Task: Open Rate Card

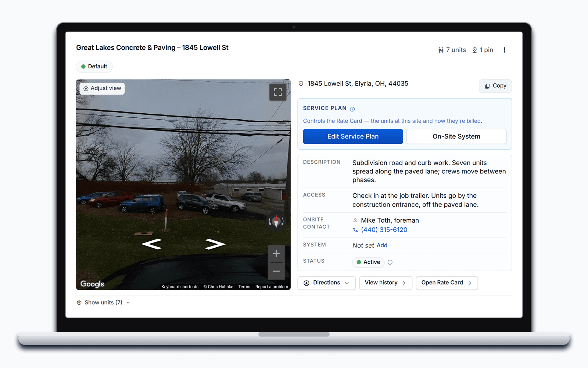Action: 447,283
